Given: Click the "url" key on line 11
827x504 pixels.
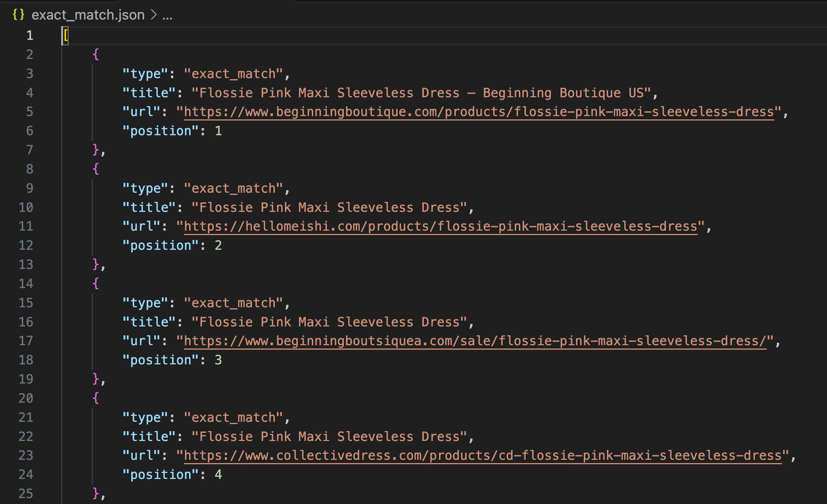Looking at the screenshot, I should click(x=141, y=226).
